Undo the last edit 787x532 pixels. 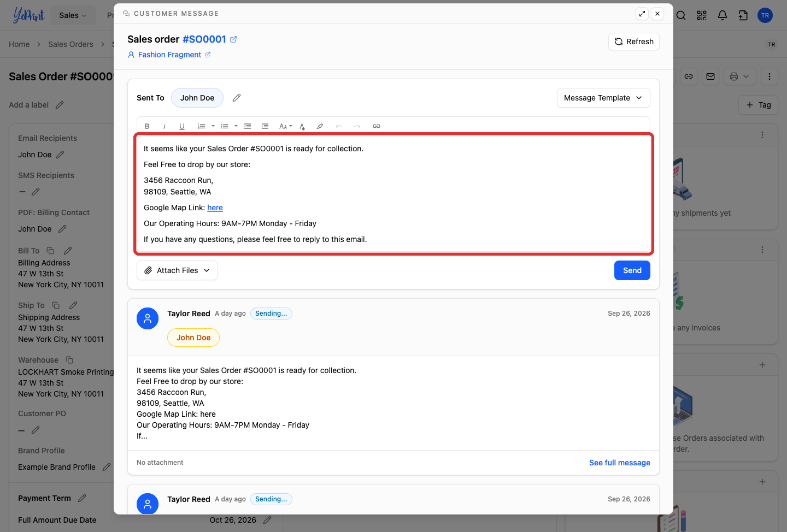point(339,126)
